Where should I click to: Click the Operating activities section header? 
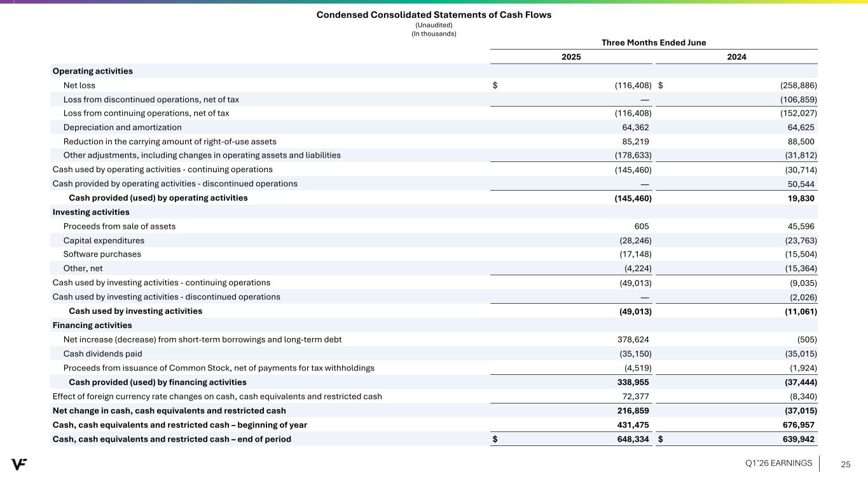(93, 71)
